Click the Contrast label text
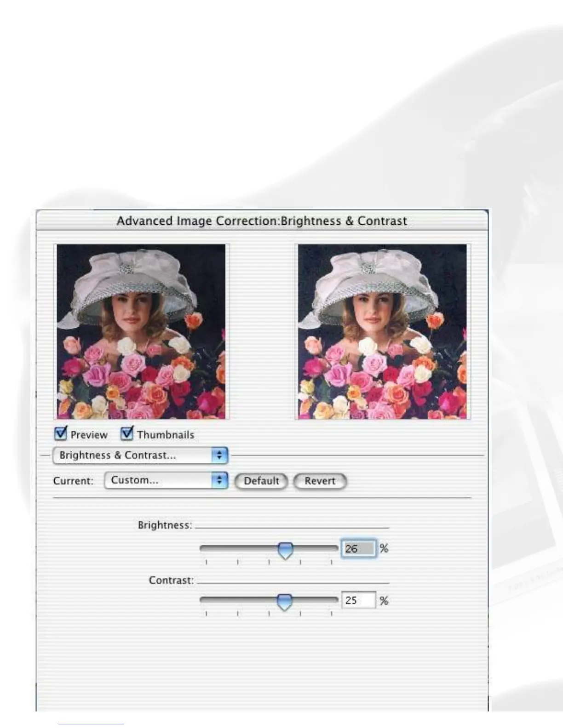 [x=171, y=580]
